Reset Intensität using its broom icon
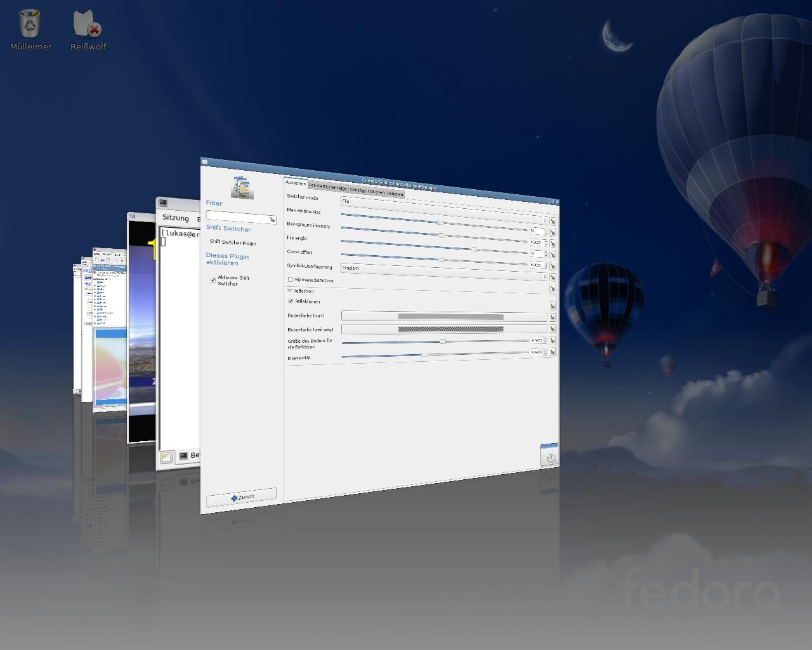Screen dimensions: 812x650 click(x=552, y=352)
